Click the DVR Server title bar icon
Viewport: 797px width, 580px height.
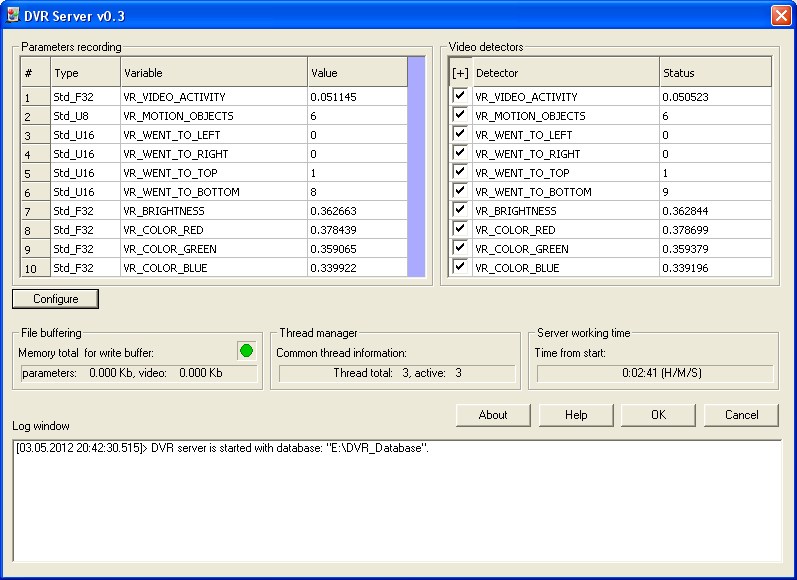(14, 16)
